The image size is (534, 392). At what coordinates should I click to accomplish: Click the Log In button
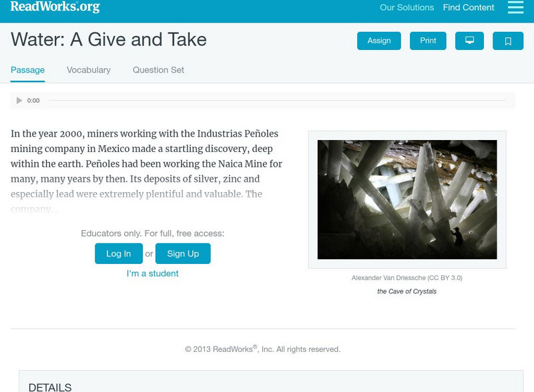[x=118, y=253]
